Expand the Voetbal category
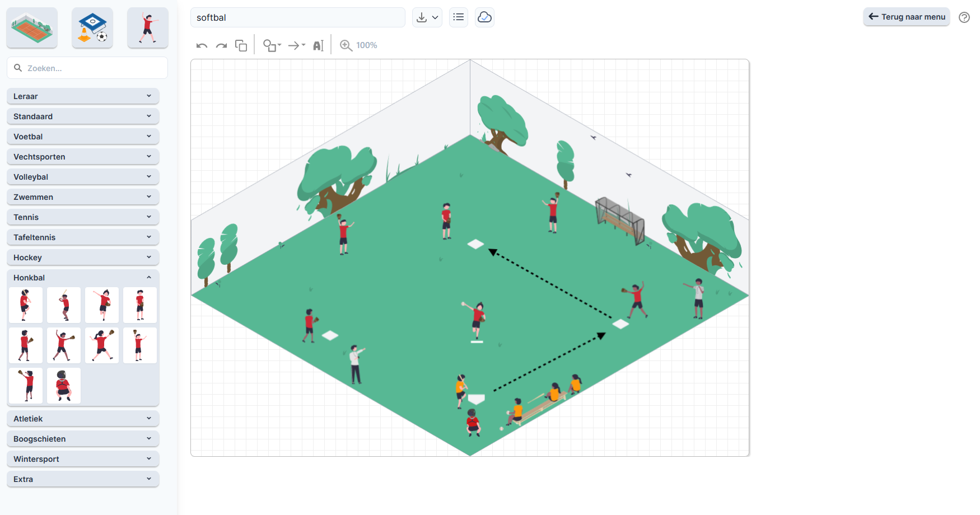Image resolution: width=980 pixels, height=515 pixels. point(83,137)
